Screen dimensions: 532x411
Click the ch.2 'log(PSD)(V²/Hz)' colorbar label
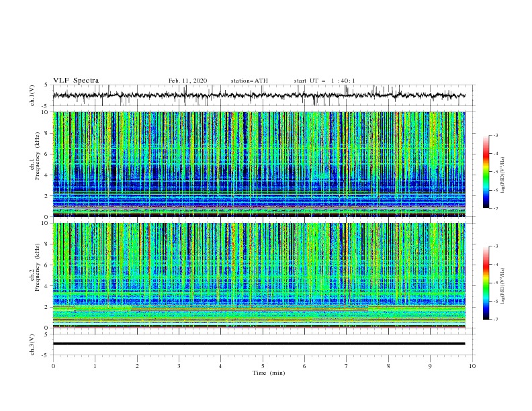pyautogui.click(x=503, y=286)
